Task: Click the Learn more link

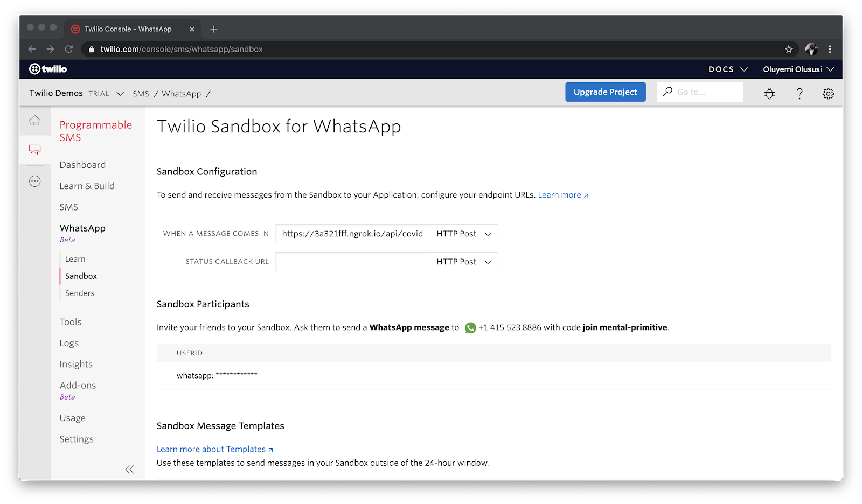Action: tap(563, 195)
